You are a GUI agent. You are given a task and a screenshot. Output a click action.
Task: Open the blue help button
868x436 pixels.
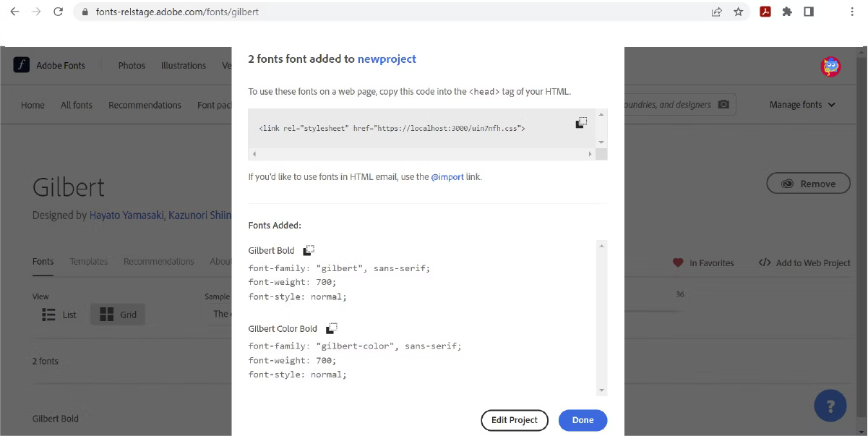coord(830,405)
